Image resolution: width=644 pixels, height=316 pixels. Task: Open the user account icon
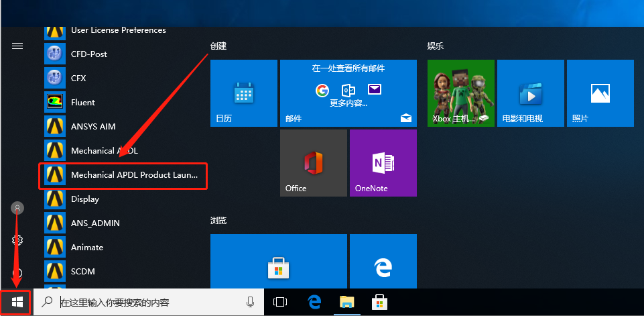[x=17, y=208]
